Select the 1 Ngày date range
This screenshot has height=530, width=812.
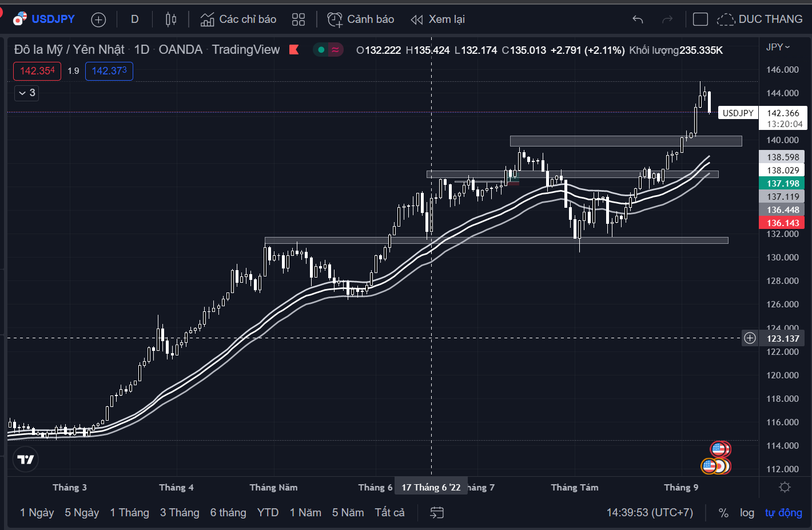(x=37, y=512)
